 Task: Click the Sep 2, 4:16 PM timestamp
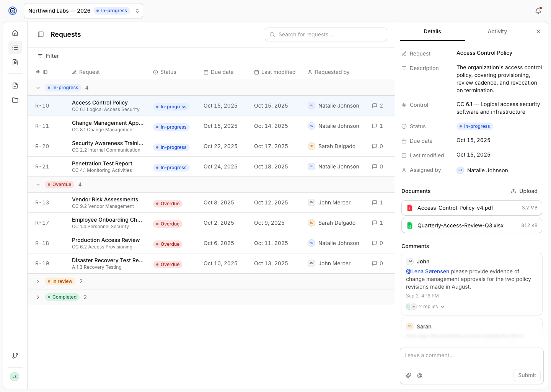click(x=422, y=296)
